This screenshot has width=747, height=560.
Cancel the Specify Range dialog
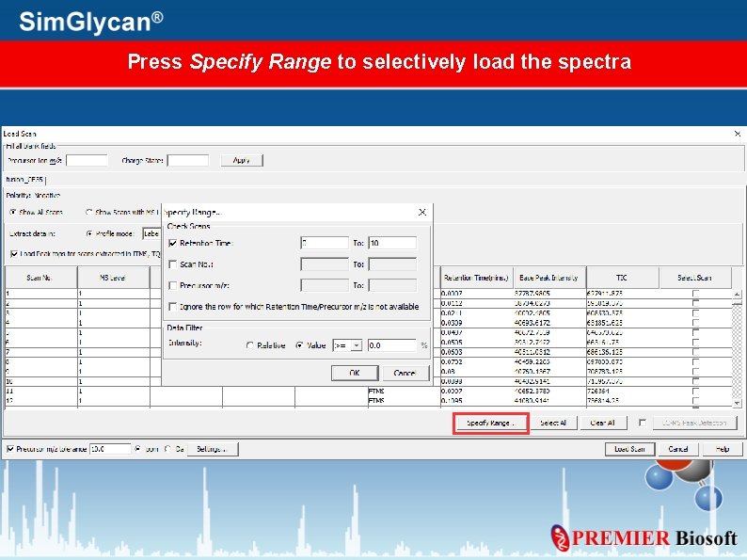[x=405, y=373]
